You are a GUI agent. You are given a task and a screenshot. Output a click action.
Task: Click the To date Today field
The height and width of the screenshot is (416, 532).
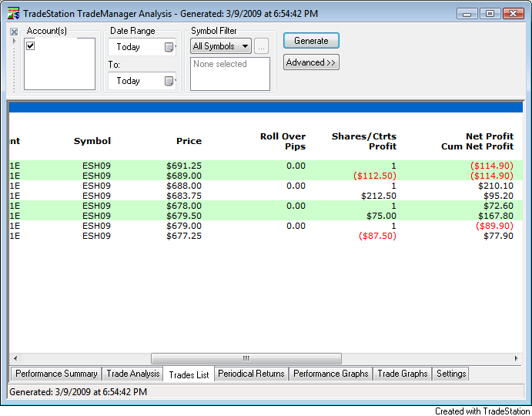142,81
